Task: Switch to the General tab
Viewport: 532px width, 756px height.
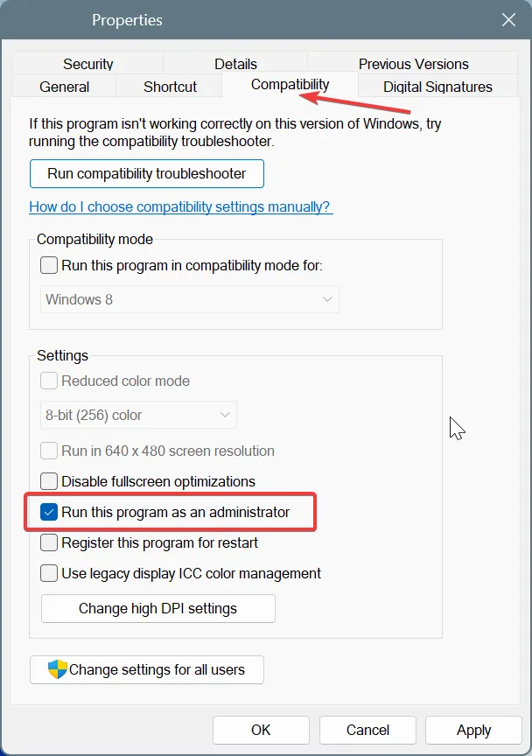Action: [x=63, y=87]
